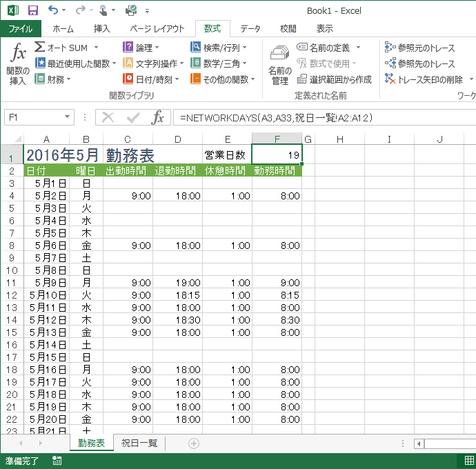
Task: Expand the Define Name dropdown arrow
Action: pos(358,48)
